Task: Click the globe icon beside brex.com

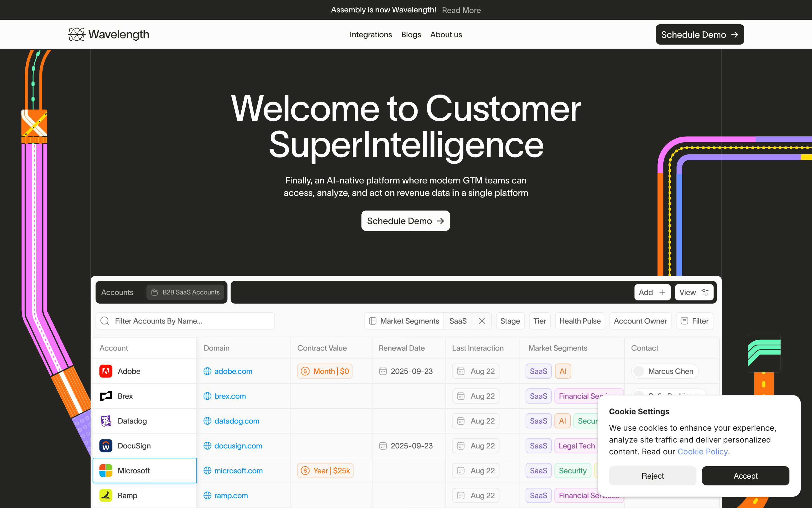Action: pyautogui.click(x=207, y=396)
